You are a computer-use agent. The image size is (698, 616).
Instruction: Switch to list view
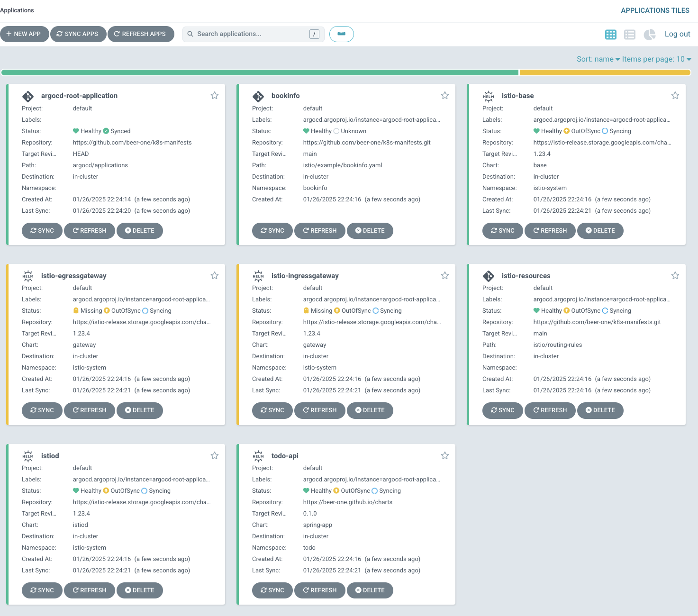pyautogui.click(x=630, y=34)
